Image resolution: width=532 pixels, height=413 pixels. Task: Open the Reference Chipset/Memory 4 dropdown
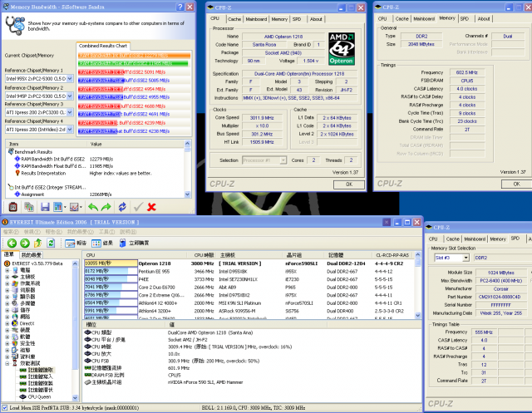tap(70, 129)
